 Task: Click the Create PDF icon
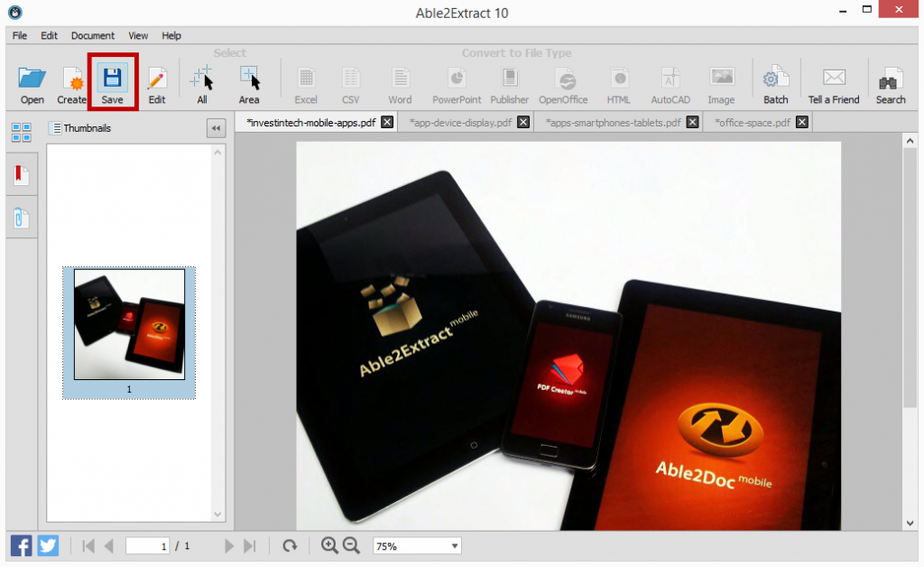click(72, 78)
